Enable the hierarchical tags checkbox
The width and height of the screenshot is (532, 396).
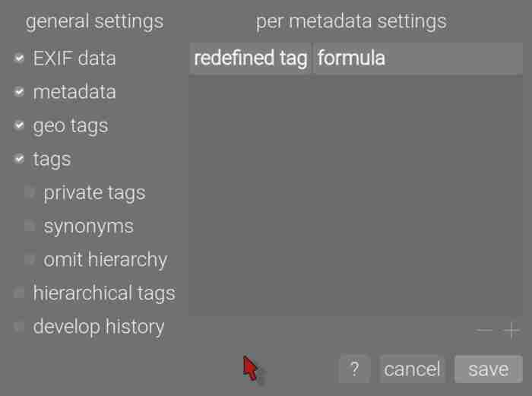click(x=20, y=293)
